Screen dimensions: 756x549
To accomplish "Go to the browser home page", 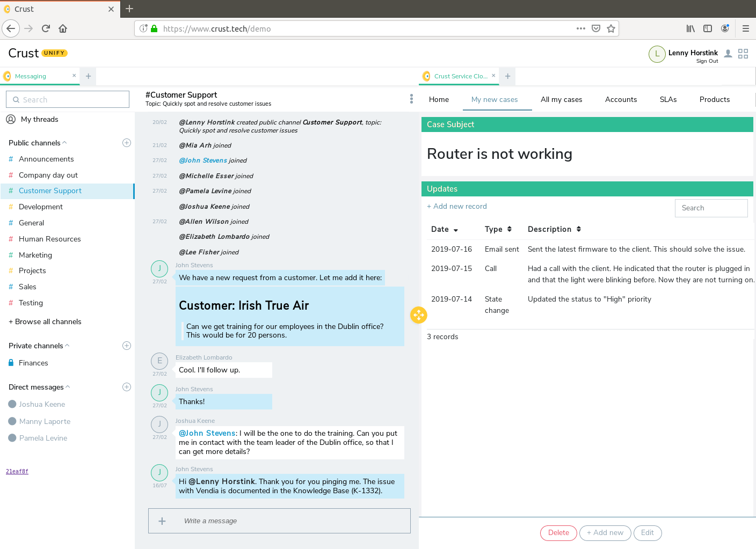I will (63, 28).
